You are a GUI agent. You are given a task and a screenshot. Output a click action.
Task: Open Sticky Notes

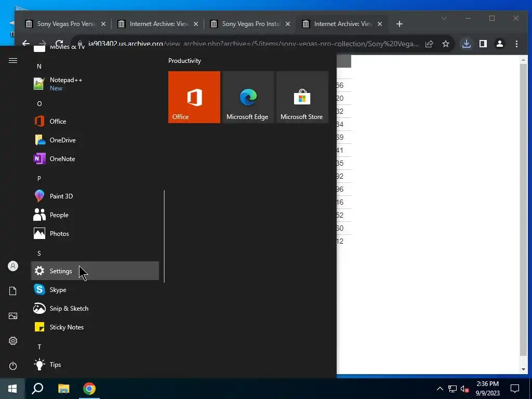95,327
